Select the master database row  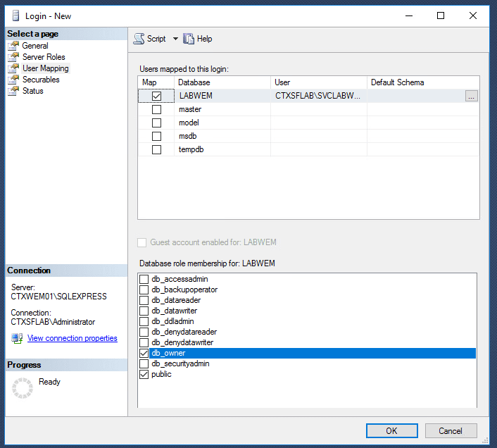[x=308, y=109]
